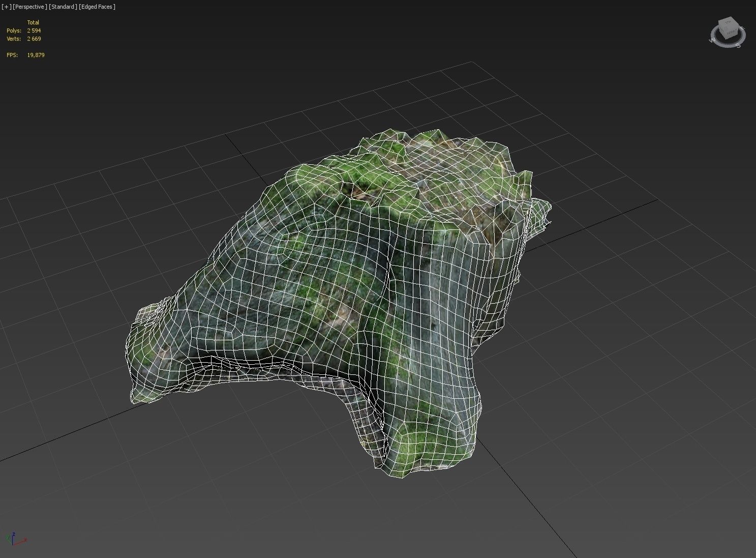Click the Polys count value 2 594

pyautogui.click(x=34, y=31)
